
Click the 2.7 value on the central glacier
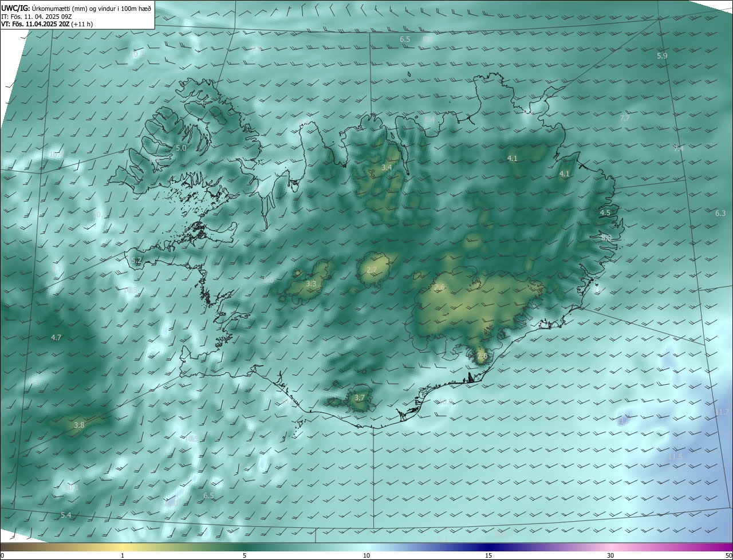(372, 270)
